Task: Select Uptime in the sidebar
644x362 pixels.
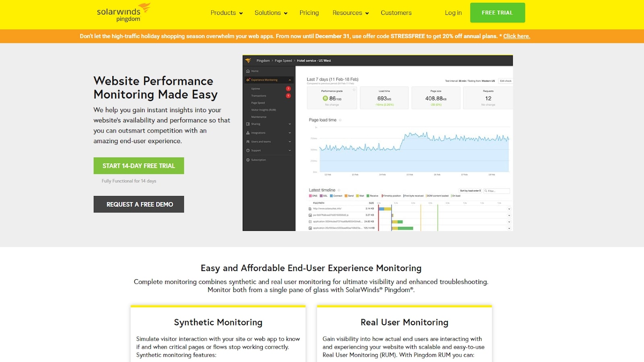Action: point(256,89)
